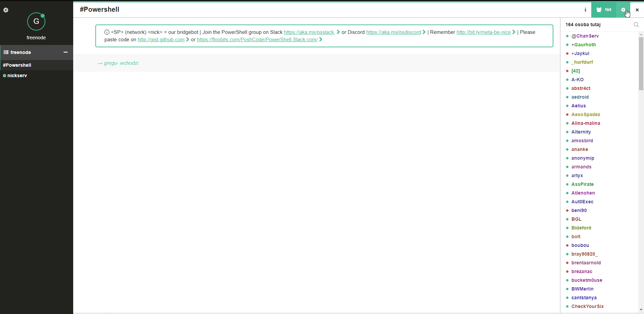Image resolution: width=644 pixels, height=314 pixels.
Task: Select user _hurfdurf in the nicklist
Action: tap(582, 62)
